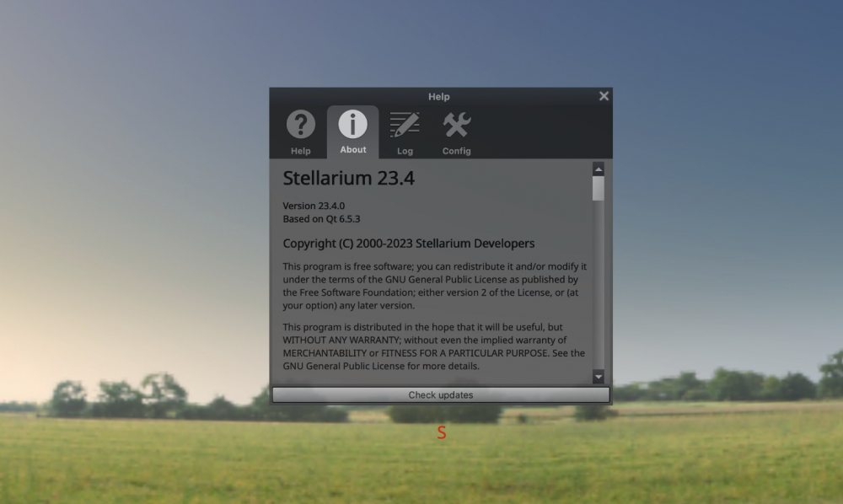Click the red S south cardinal marker
This screenshot has width=843, height=504.
click(x=442, y=432)
